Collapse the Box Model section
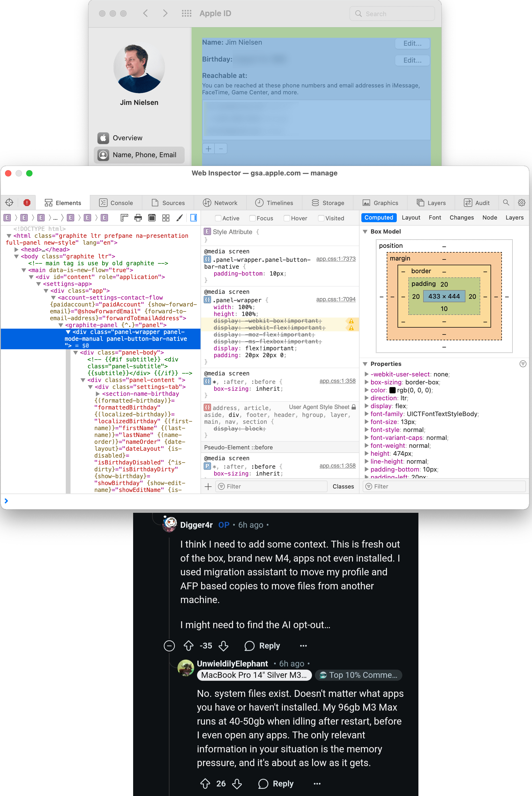The image size is (532, 796). pos(365,231)
